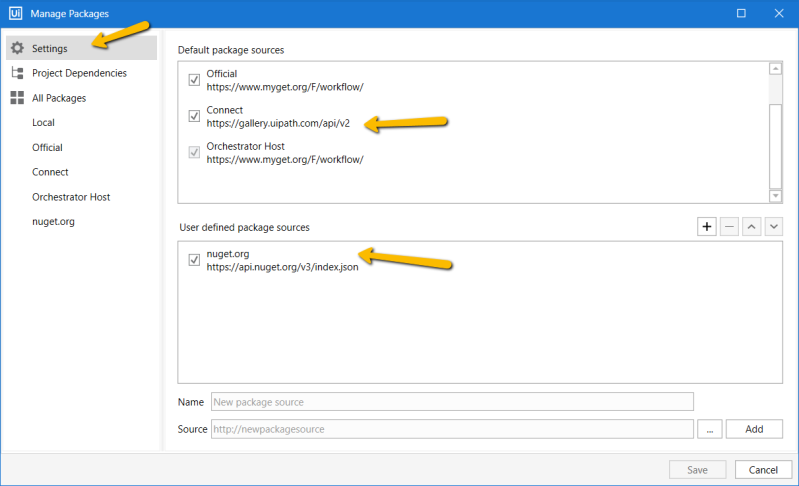799x486 pixels.
Task: Click the Project Dependencies tree icon
Action: coord(17,73)
